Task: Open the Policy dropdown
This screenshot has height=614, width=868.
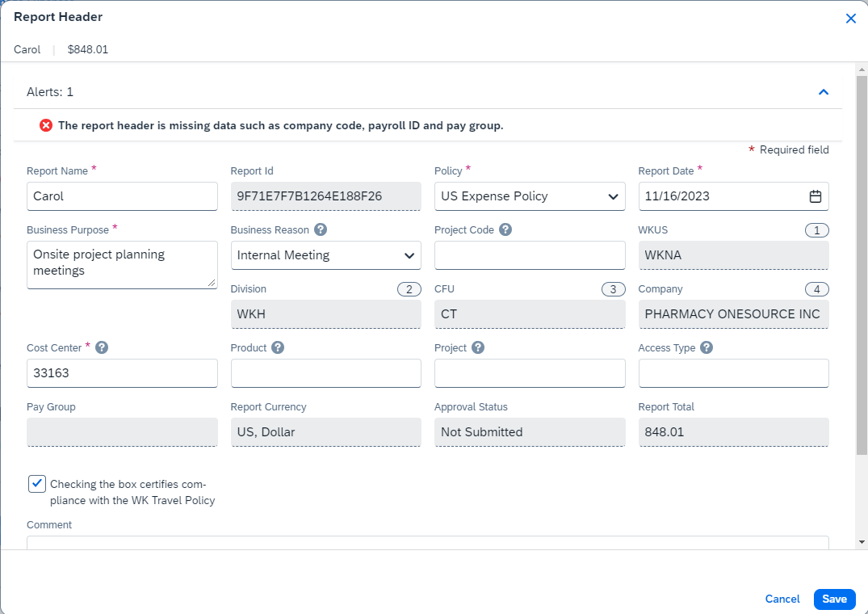Action: pos(530,196)
